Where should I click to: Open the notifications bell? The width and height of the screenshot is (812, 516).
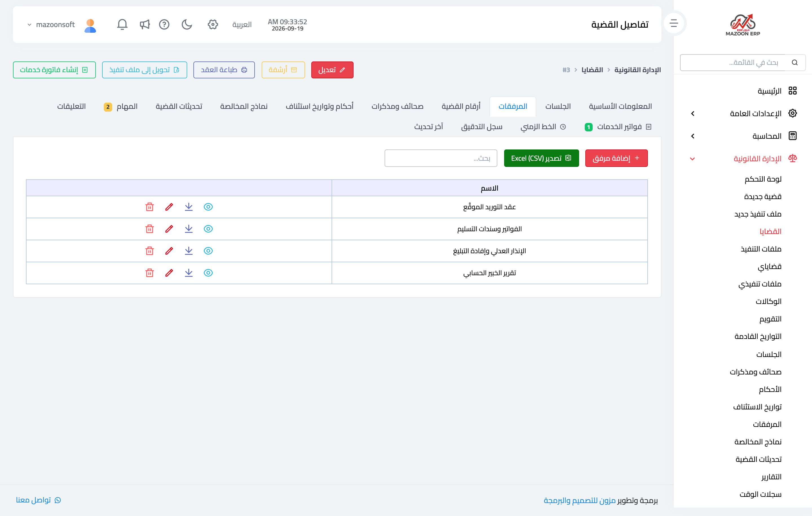tap(122, 24)
